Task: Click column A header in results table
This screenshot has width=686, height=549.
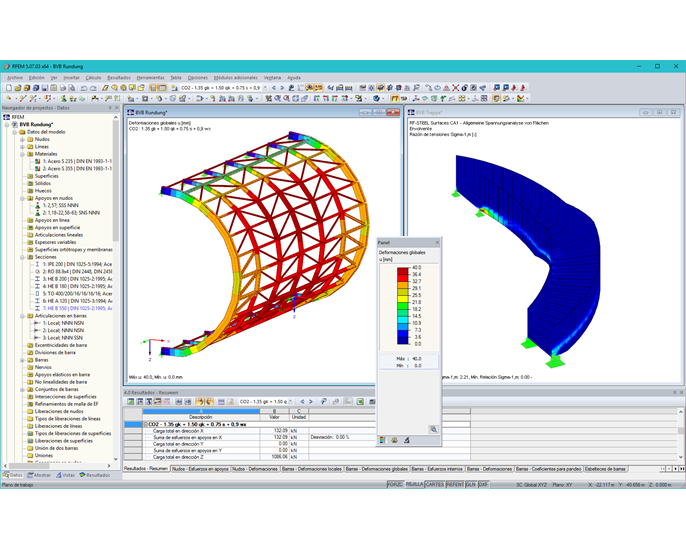Action: pyautogui.click(x=201, y=411)
